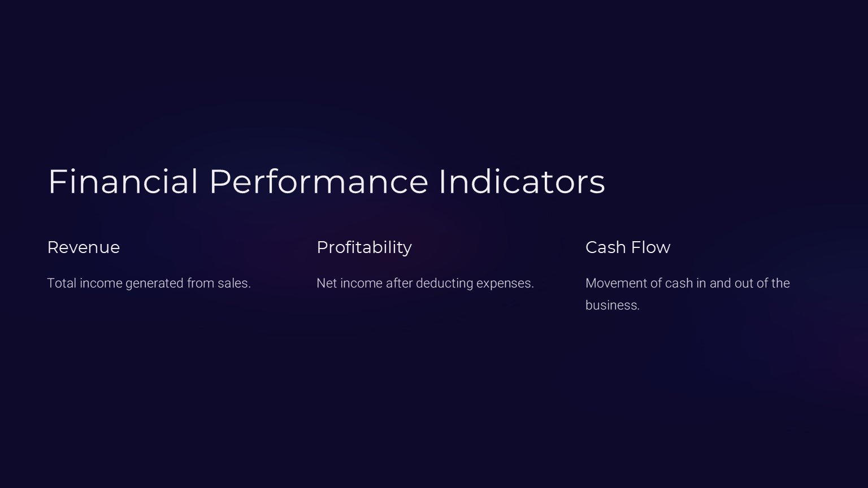Click the word "Net" under Profitability
Screen dimensions: 868x488
point(327,283)
